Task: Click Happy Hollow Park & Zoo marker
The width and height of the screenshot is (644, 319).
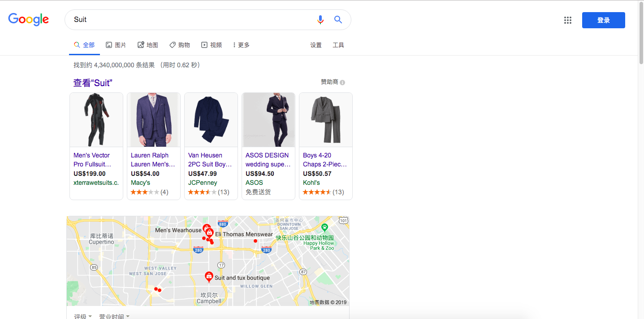Action: click(325, 227)
